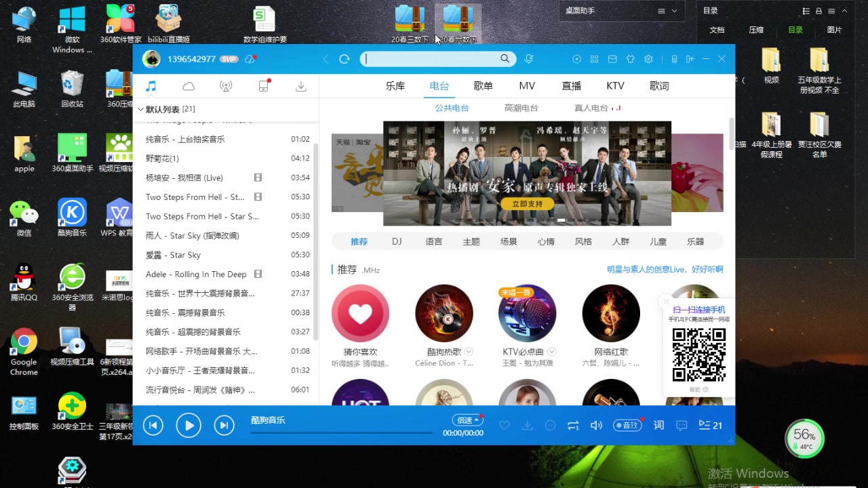This screenshot has width=868, height=488.
Task: Play the previous track
Action: point(153,426)
